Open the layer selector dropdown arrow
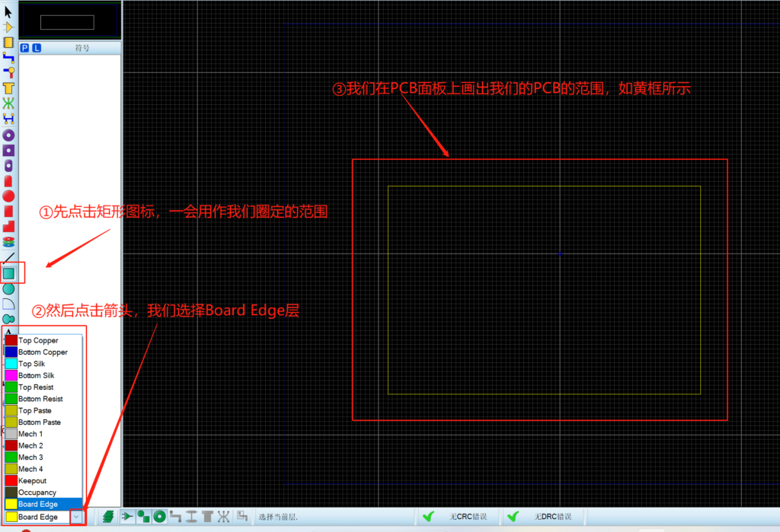 pyautogui.click(x=77, y=517)
